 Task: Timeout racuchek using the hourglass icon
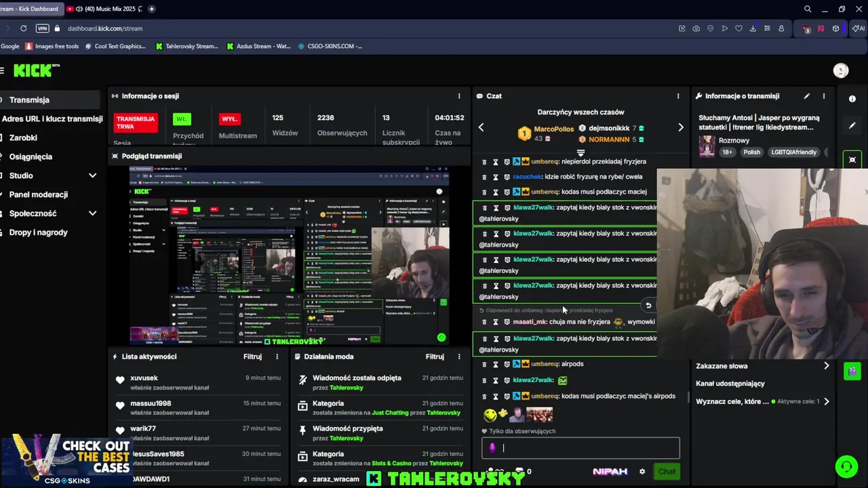tap(496, 177)
